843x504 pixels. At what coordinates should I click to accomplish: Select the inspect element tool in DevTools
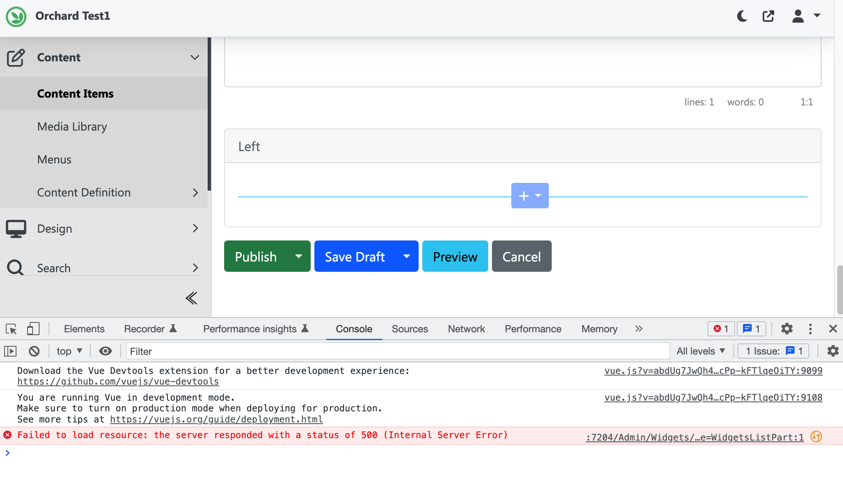(x=11, y=329)
